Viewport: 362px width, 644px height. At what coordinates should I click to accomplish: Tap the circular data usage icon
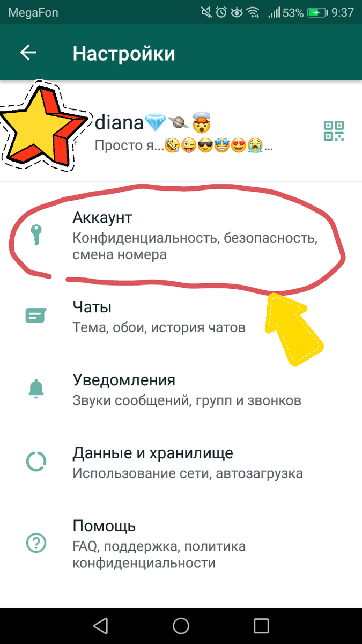(36, 462)
